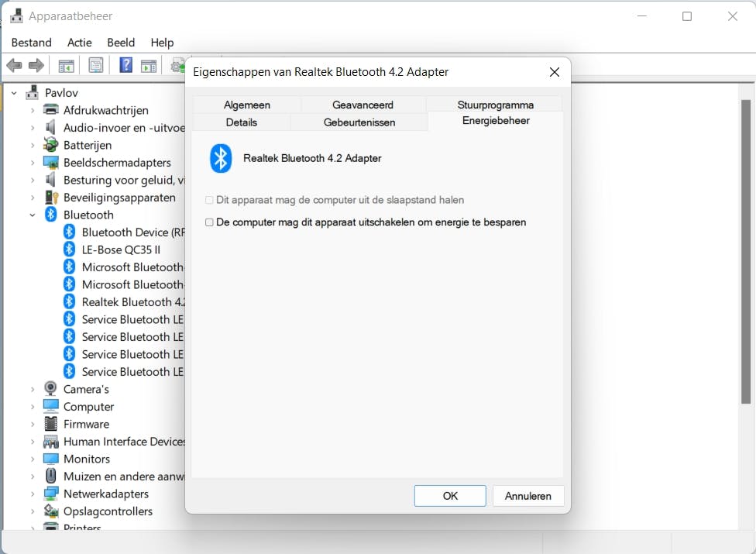Click the Bluetooth icon beside Bluetooth Device (RF
The width and height of the screenshot is (756, 554).
pos(70,232)
